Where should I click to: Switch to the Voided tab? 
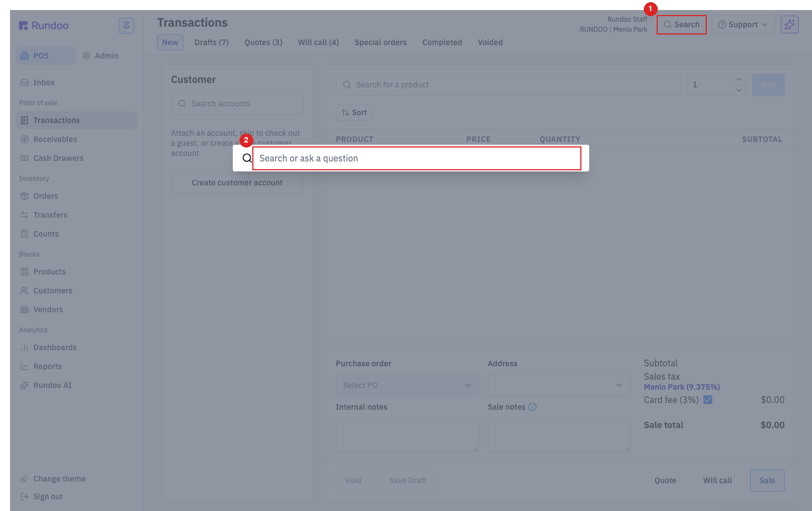coord(490,42)
